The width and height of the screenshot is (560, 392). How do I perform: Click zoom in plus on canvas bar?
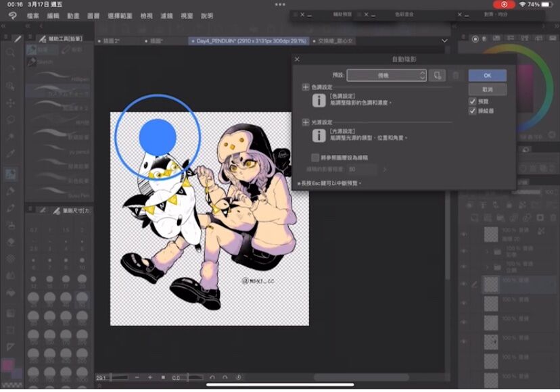click(x=150, y=377)
